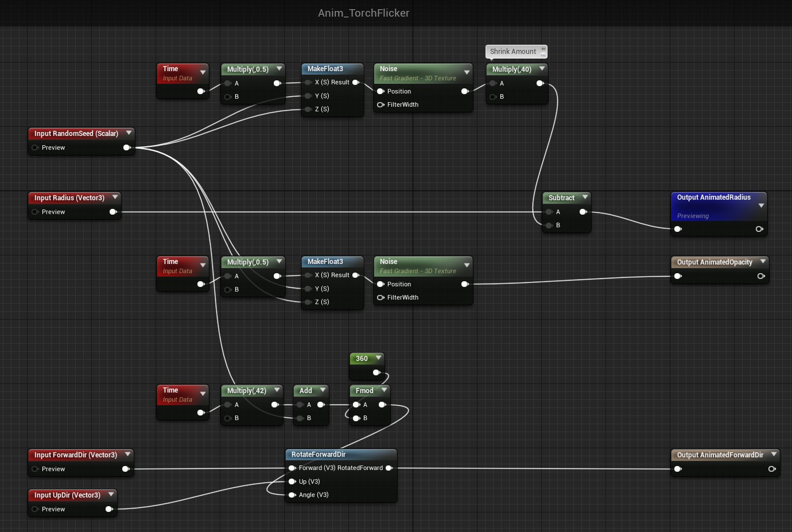Collapse the Fmod node using its arrow
This screenshot has height=532, width=792.
pos(384,390)
